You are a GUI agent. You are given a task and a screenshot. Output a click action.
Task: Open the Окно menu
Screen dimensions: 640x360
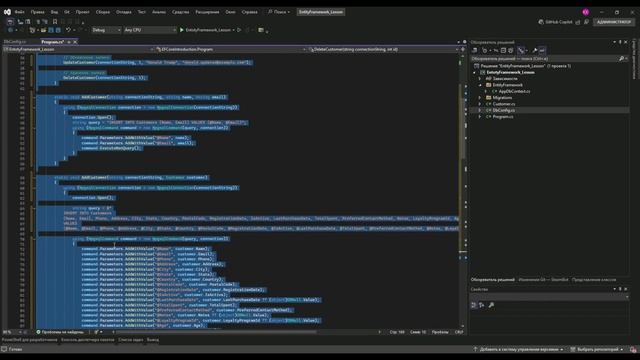pos(230,12)
